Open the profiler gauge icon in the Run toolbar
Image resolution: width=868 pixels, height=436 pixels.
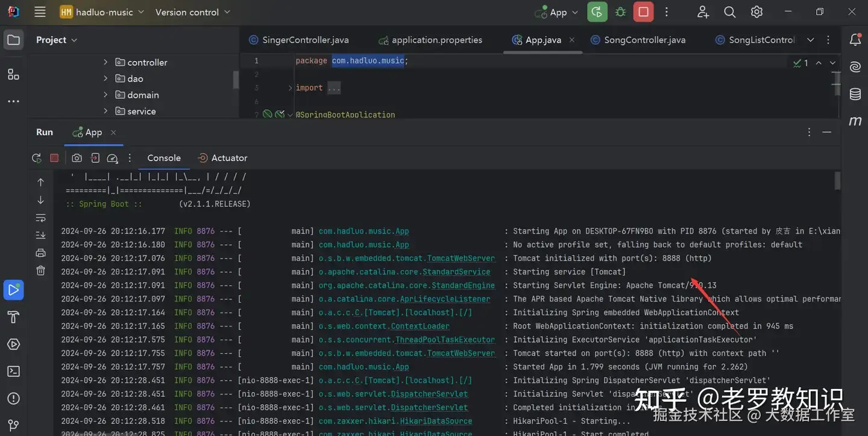pos(112,158)
